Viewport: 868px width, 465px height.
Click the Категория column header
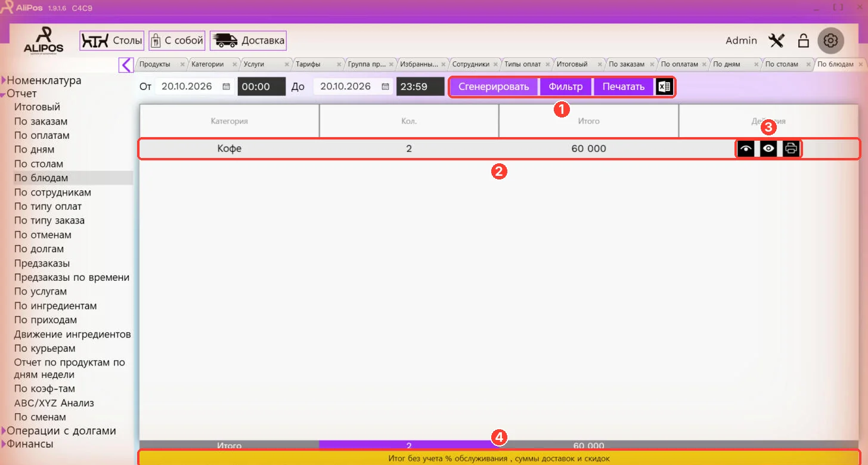point(230,121)
